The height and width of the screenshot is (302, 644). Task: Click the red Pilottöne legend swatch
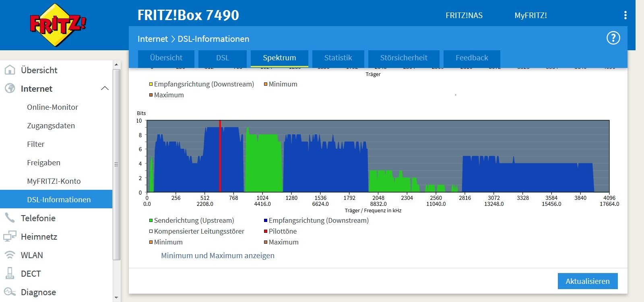coord(266,232)
